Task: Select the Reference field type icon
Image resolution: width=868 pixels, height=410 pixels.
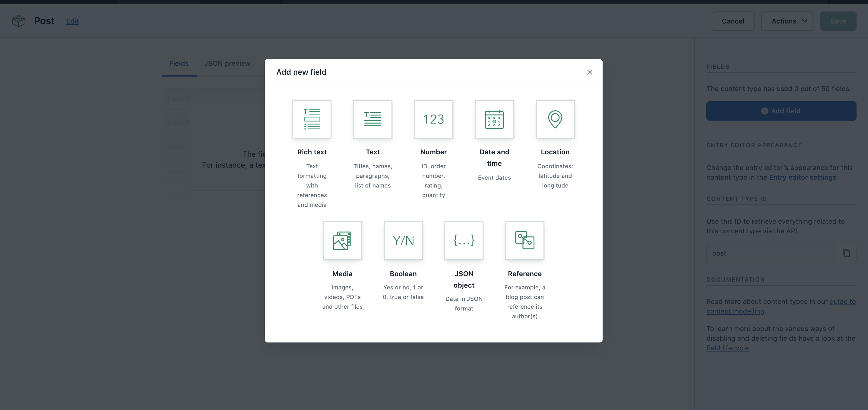Action: tap(525, 241)
